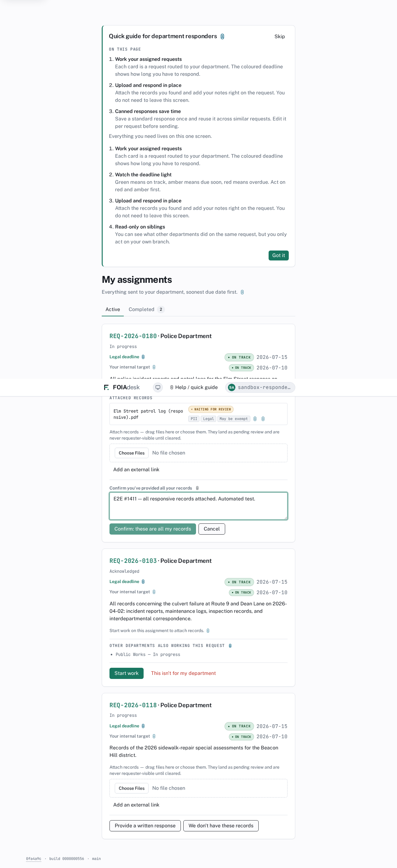Open the sandbox-responder account menu
Screen dimensions: 397x868
click(x=260, y=387)
